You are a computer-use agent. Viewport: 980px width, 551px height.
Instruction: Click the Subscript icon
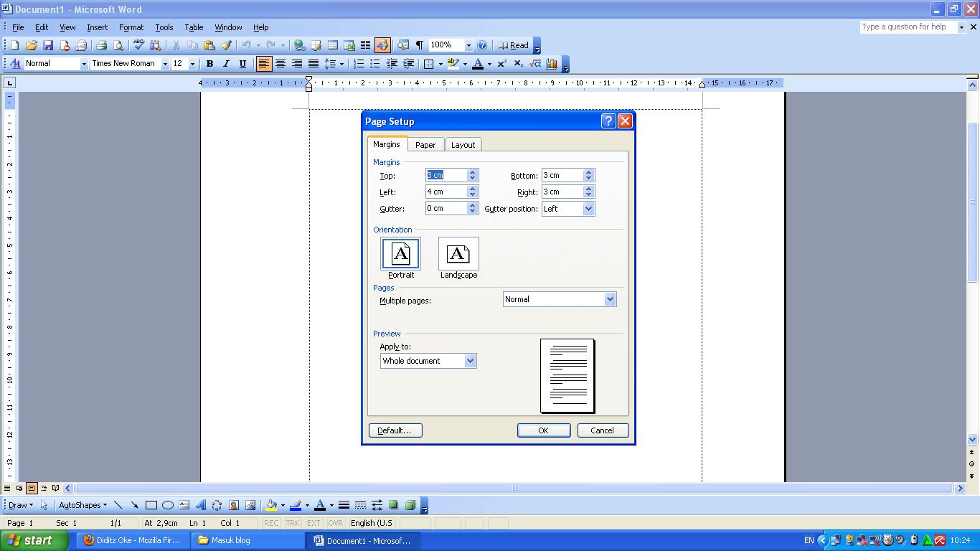point(518,64)
